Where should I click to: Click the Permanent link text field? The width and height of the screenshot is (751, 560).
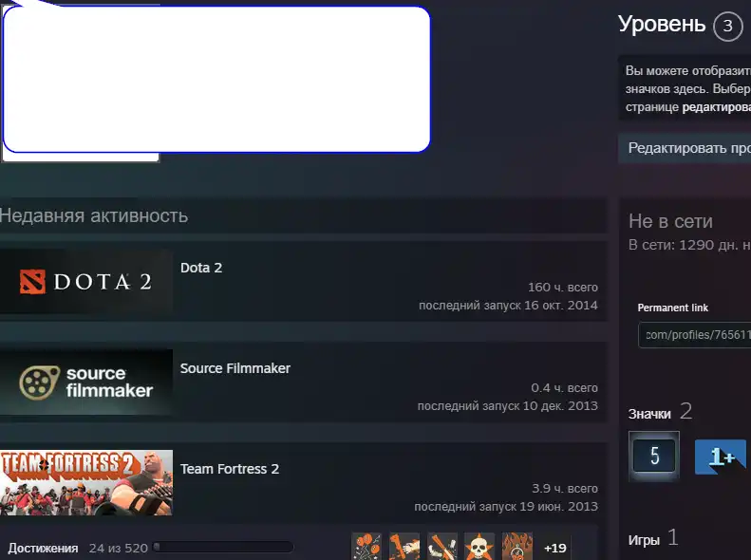click(x=695, y=335)
